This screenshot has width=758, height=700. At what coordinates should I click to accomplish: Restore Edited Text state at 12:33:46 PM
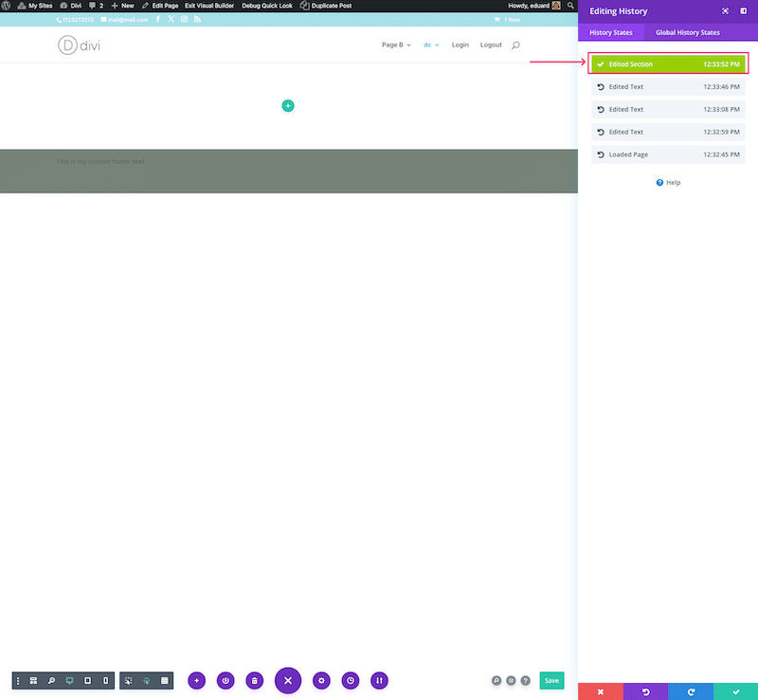click(x=668, y=86)
